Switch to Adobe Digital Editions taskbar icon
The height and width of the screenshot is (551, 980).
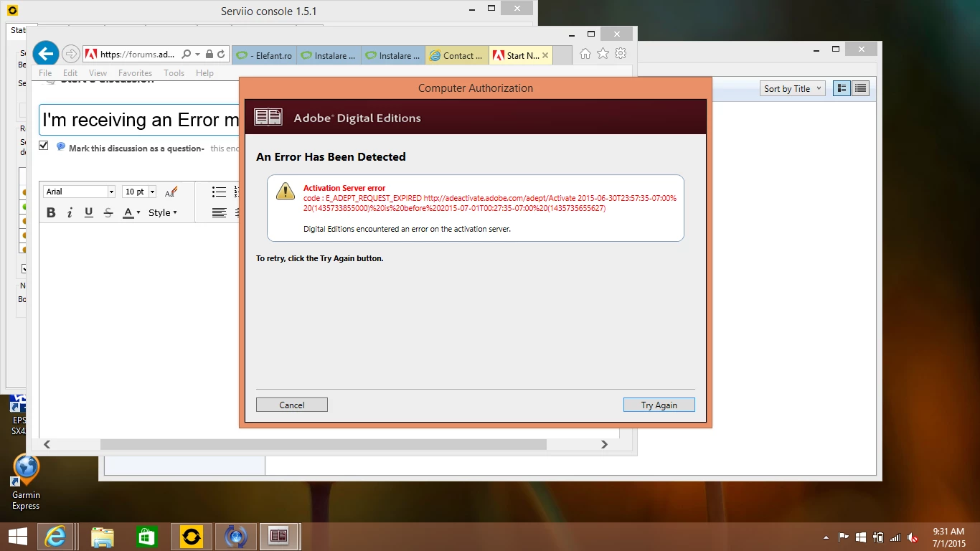click(279, 536)
